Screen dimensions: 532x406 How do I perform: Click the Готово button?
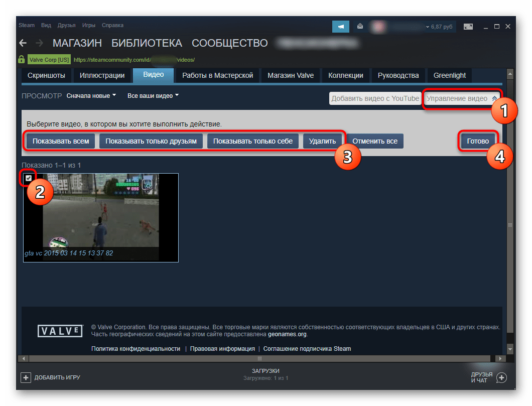[x=477, y=141]
